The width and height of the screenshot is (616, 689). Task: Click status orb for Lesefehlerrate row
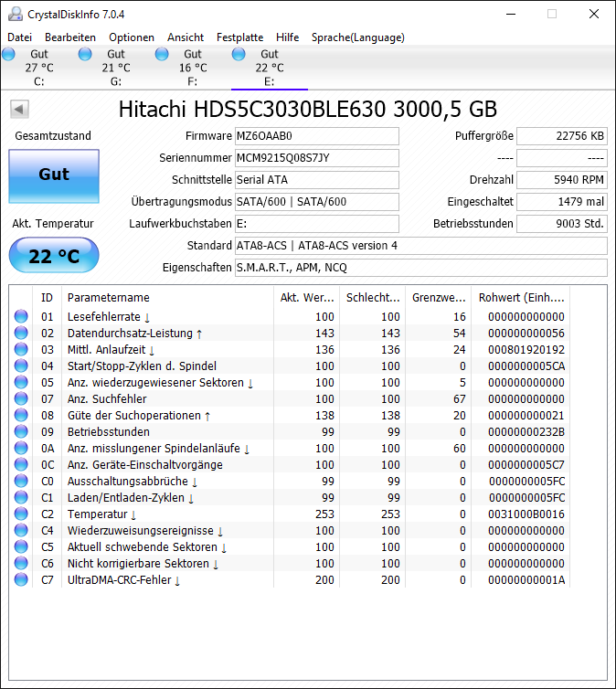tap(21, 316)
